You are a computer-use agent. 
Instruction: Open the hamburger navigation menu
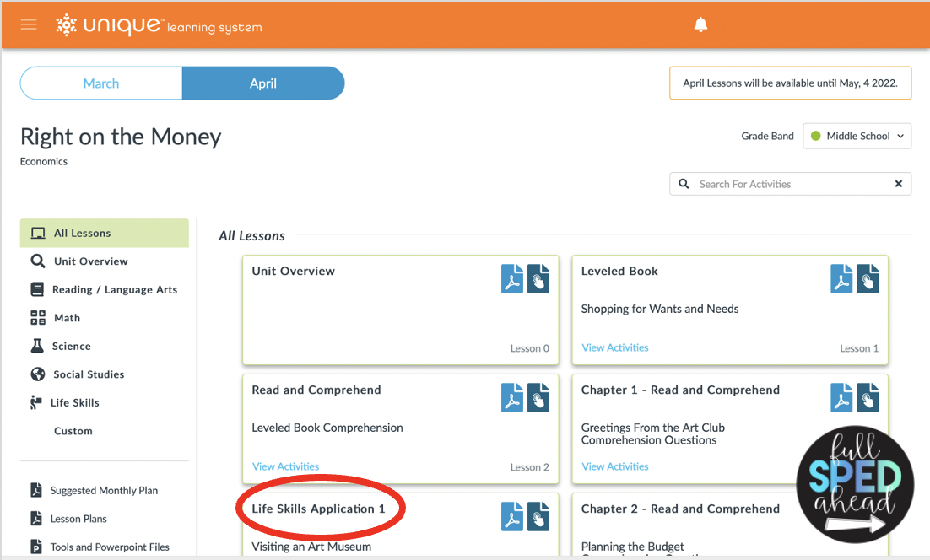(x=29, y=24)
